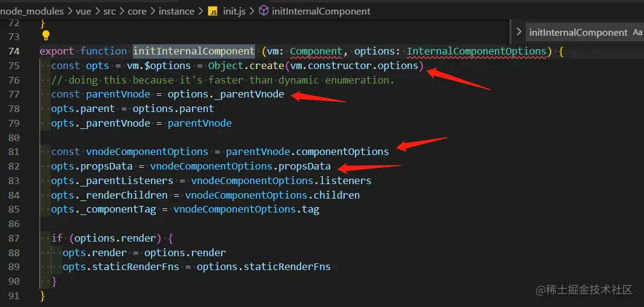Click options._parentVnode on line 77
Screen dimensions: 644x307
click(x=225, y=94)
